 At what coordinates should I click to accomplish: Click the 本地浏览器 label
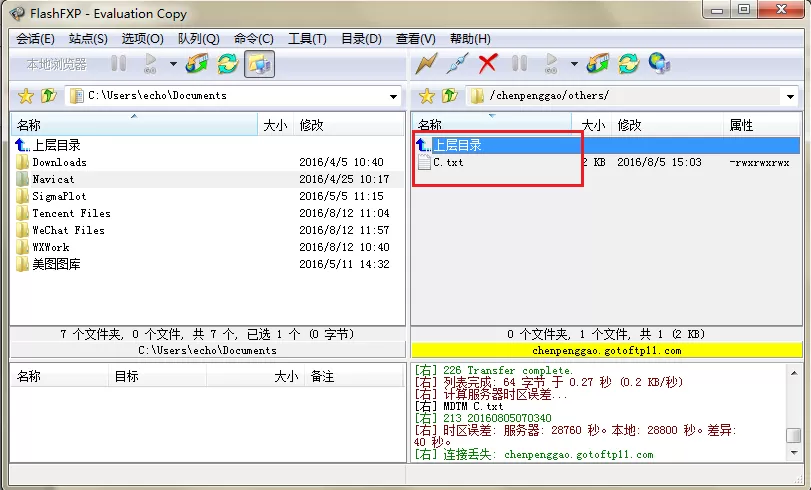coord(57,64)
